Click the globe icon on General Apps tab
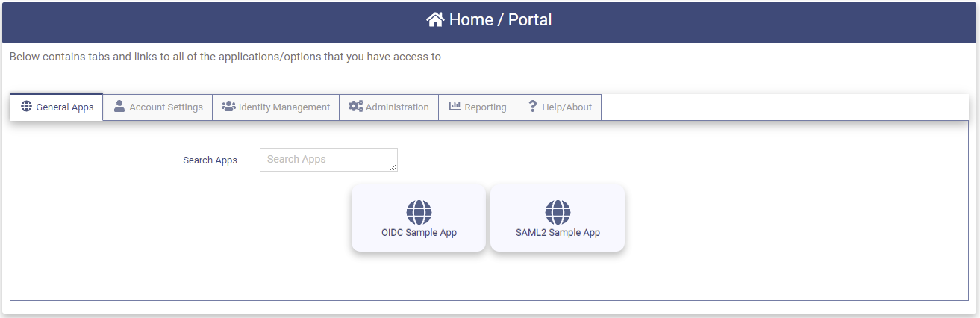The image size is (980, 318). coord(27,106)
